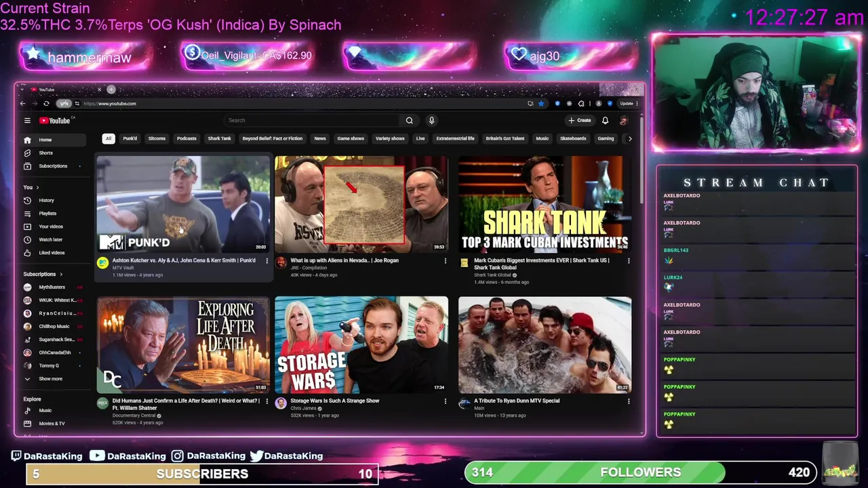Open options for the Punk'd video
The image size is (868, 488).
(x=267, y=261)
